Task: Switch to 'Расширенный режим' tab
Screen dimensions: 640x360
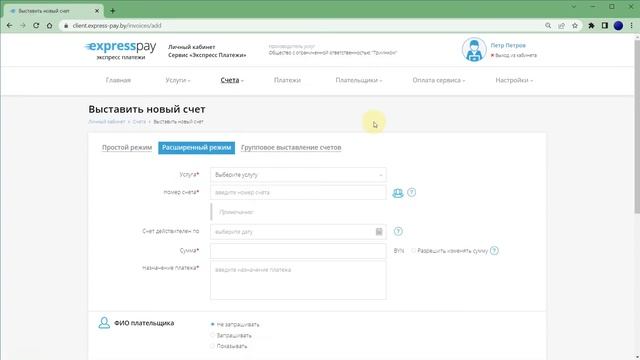Action: point(196,147)
